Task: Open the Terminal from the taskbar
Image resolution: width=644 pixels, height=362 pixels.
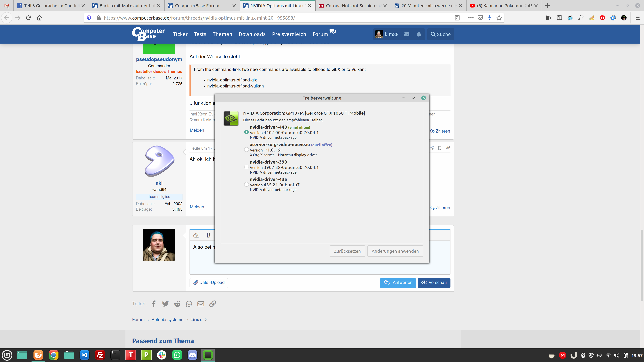Action: [x=115, y=355]
